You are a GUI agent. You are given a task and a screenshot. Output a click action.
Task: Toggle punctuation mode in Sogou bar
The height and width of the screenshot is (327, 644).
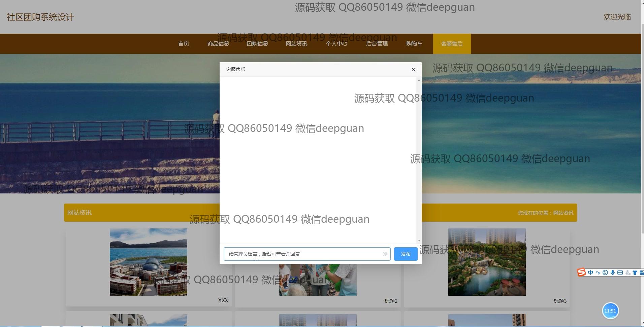[x=598, y=272]
